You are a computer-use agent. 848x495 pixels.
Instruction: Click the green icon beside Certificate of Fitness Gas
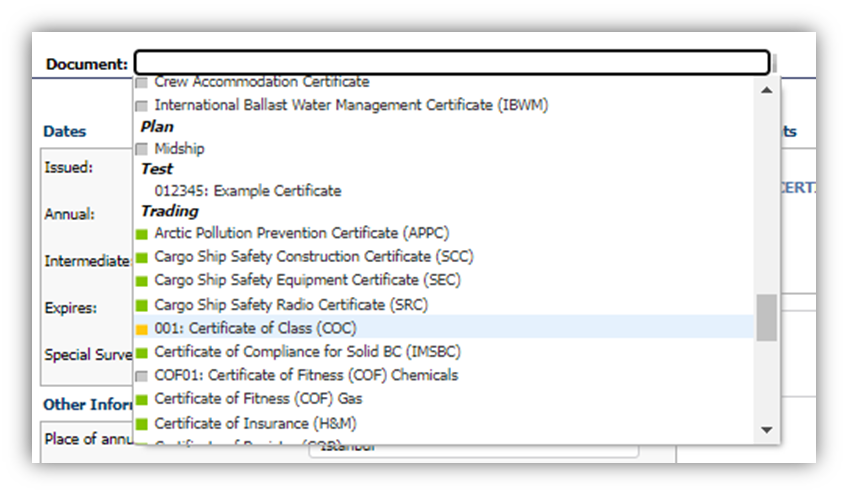[x=141, y=400]
